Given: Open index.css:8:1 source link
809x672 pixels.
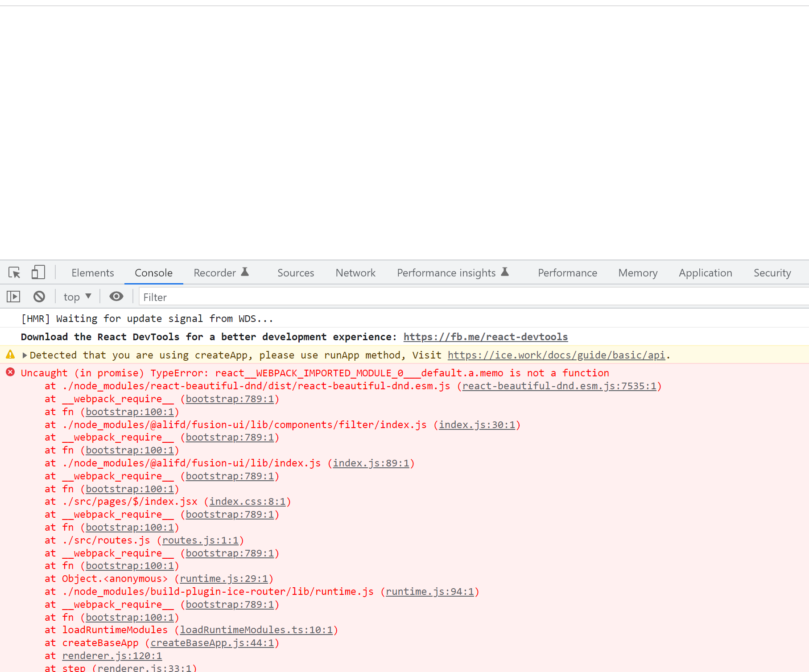Looking at the screenshot, I should [x=248, y=502].
